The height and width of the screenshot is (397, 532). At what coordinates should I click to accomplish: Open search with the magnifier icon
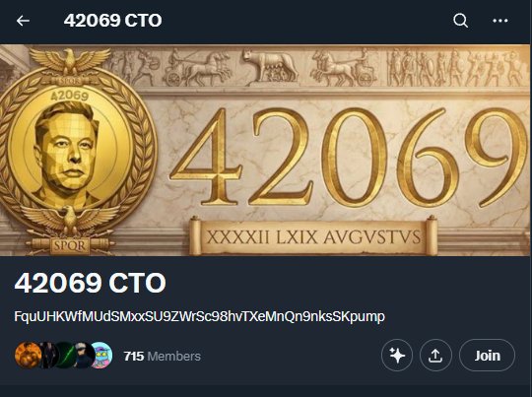tap(460, 21)
